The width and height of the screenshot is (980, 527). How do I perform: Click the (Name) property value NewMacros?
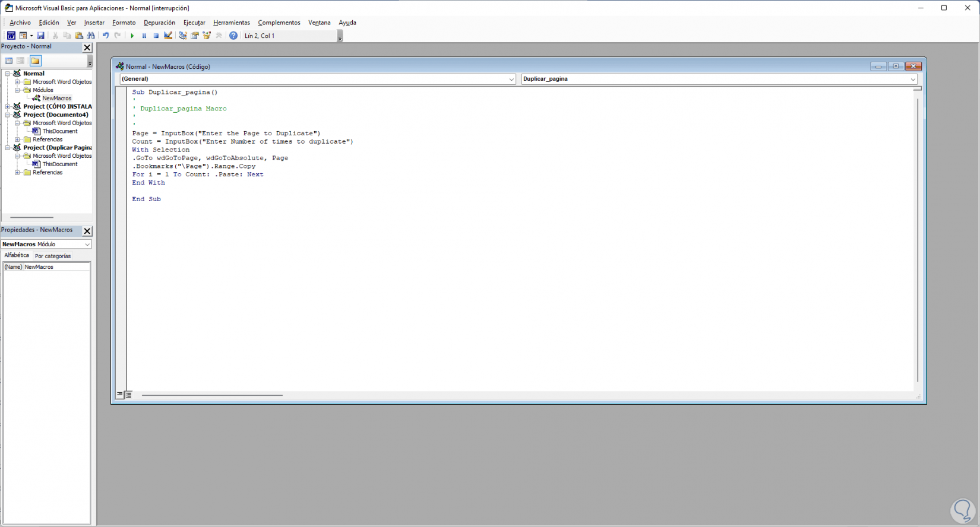56,267
